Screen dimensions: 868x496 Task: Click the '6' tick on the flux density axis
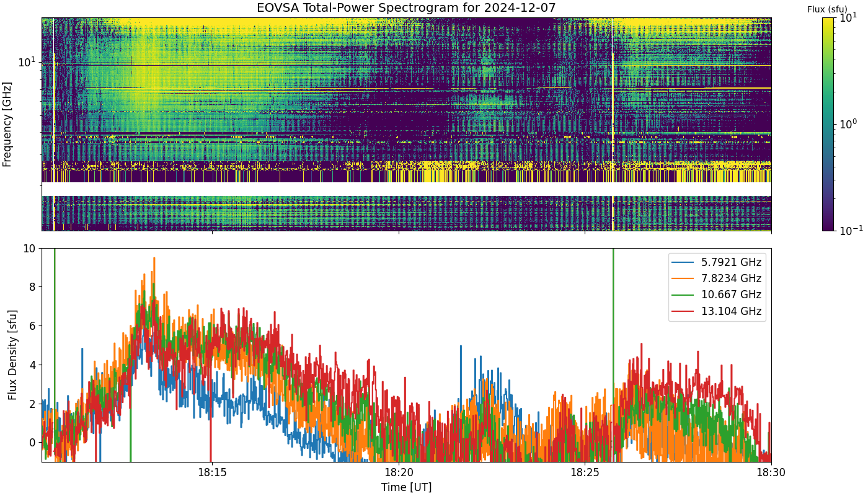coord(33,326)
